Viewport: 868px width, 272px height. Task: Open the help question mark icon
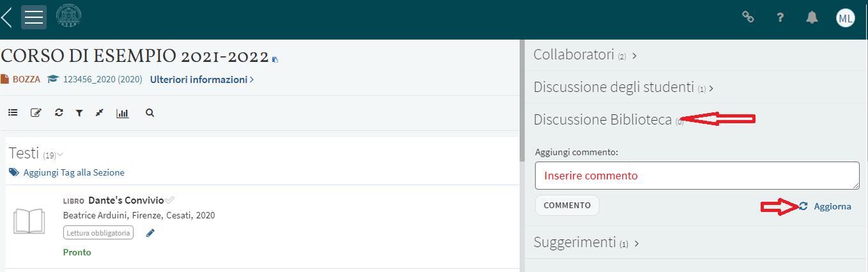[x=780, y=18]
